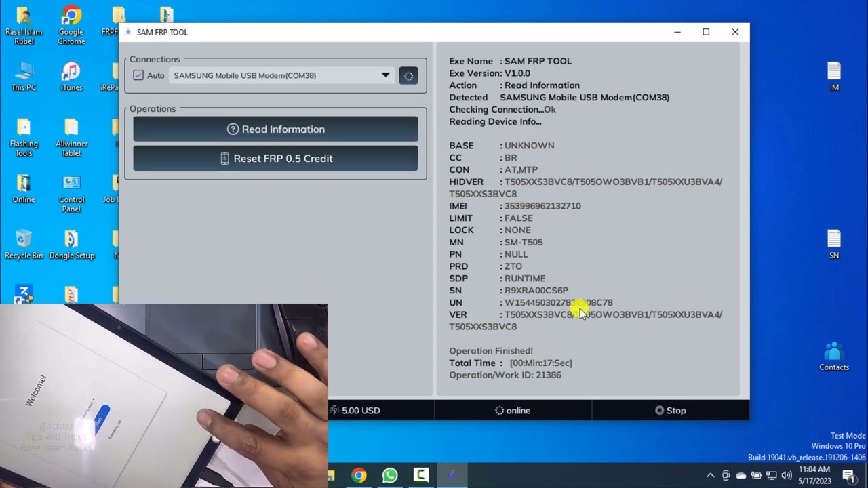This screenshot has height=488, width=868.
Task: Open the Contacts desktop icon
Action: (x=834, y=357)
